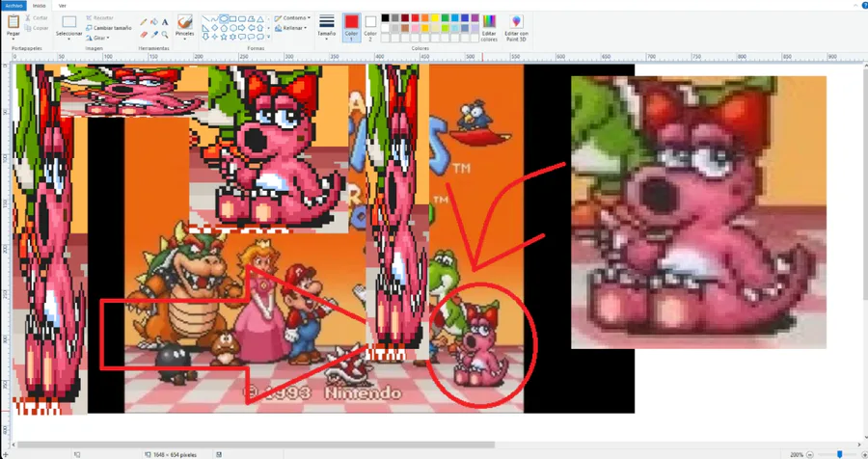Image resolution: width=868 pixels, height=459 pixels.
Task: Select the straight line shape
Action: click(205, 19)
